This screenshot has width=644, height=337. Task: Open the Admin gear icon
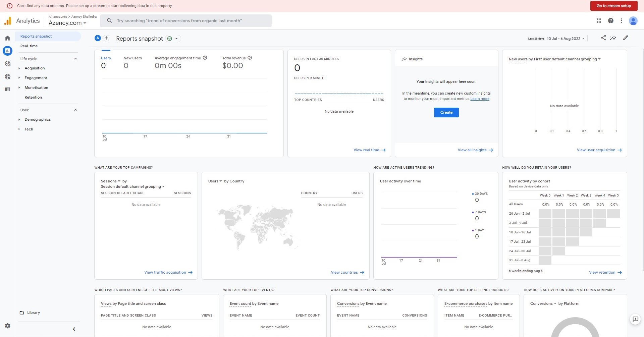[x=7, y=326]
